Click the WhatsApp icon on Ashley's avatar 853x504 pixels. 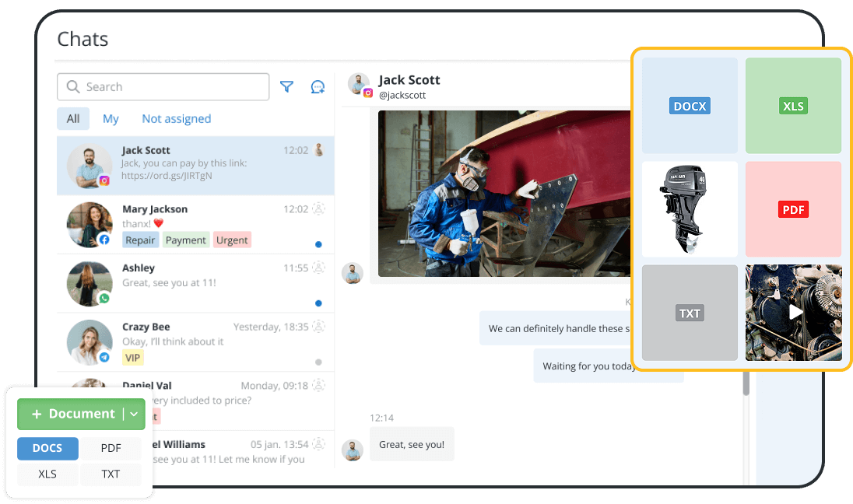point(104,298)
